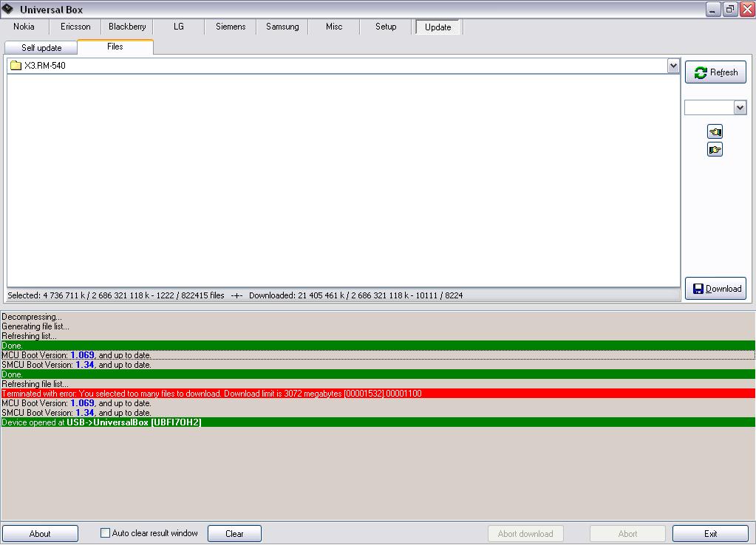The height and width of the screenshot is (545, 756).
Task: Click the empty file list area
Action: click(344, 180)
